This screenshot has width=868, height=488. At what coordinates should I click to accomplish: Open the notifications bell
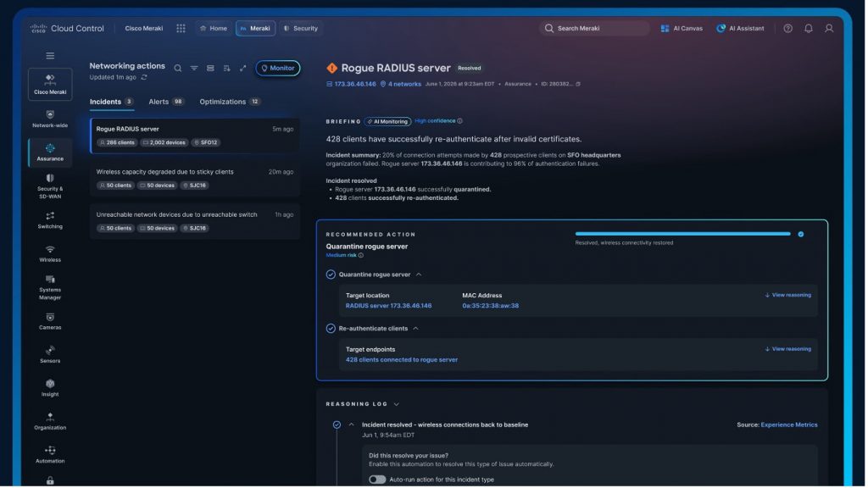(x=809, y=28)
